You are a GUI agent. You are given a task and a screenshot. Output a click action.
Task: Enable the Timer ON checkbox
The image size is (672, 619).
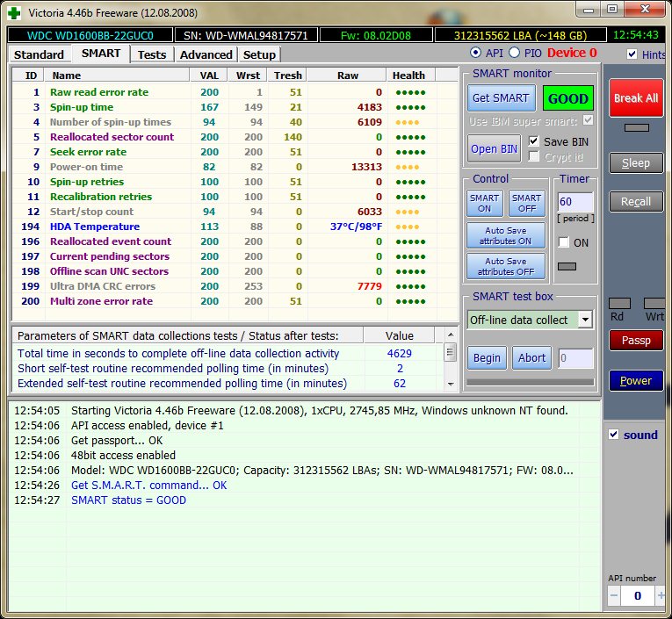(564, 242)
